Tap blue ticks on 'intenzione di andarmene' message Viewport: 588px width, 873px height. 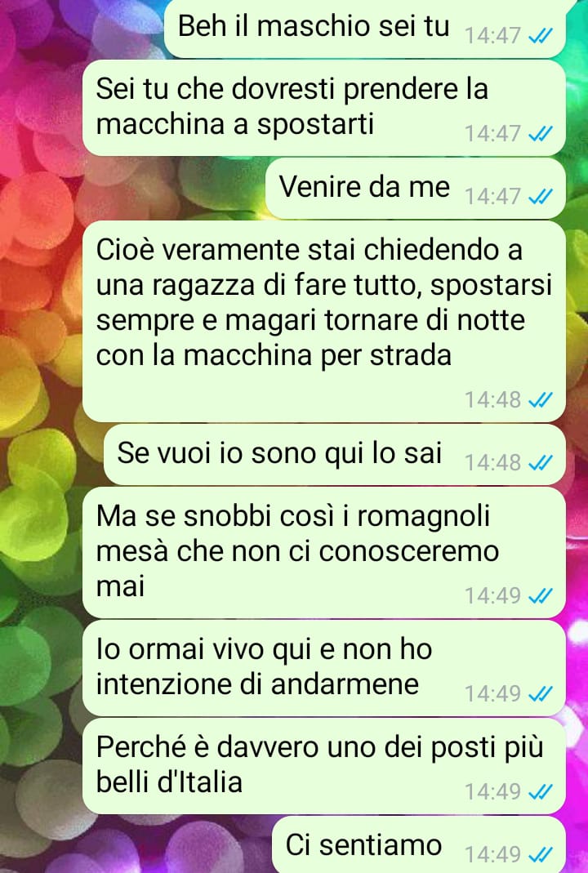tap(540, 693)
